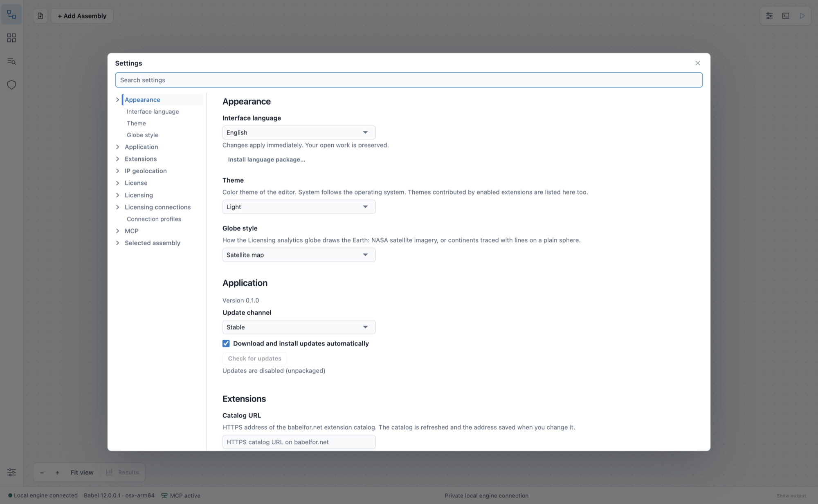Click Show output in status bar
Viewport: 818px width, 504px height.
791,495
